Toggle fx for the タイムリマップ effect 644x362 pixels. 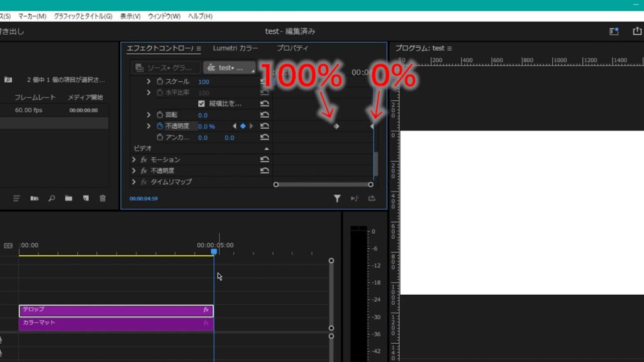pos(144,182)
